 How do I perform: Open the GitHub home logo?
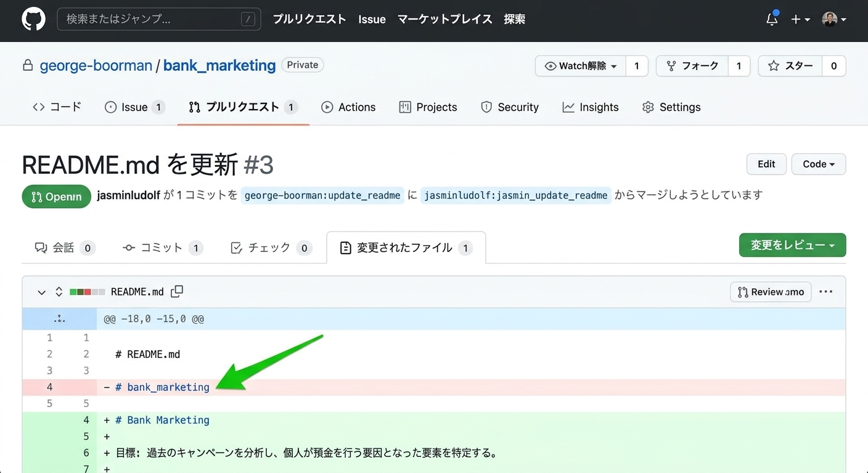point(34,19)
